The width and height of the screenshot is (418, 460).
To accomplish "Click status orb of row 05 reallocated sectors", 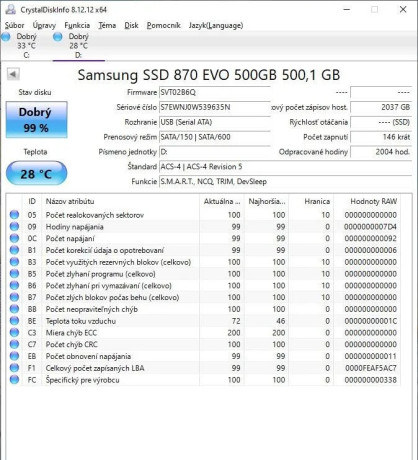I will coord(14,215).
